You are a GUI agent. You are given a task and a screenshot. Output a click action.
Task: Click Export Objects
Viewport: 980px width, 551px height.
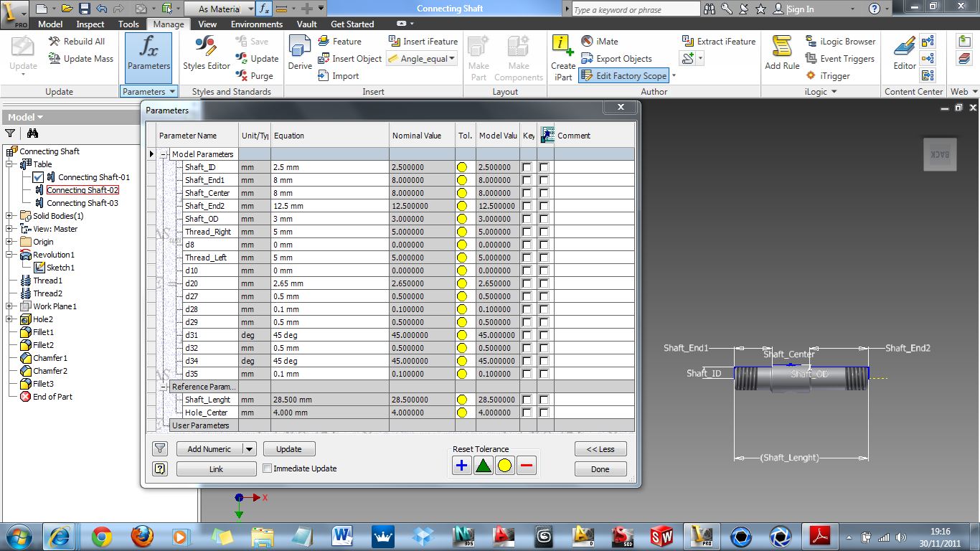click(x=616, y=59)
